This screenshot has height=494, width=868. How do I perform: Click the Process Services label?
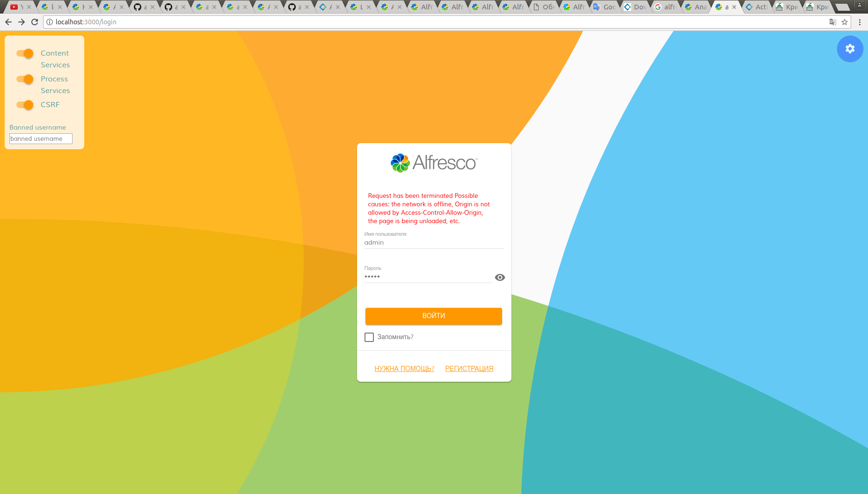pyautogui.click(x=55, y=85)
